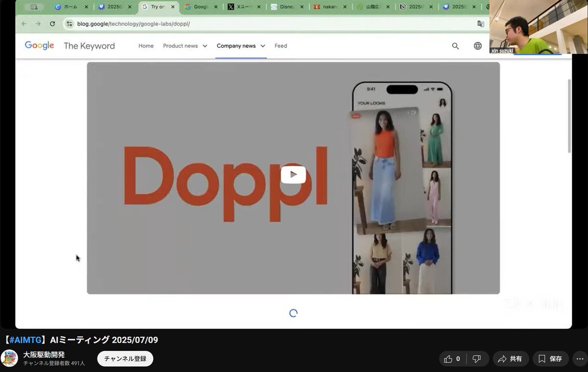Open The Keyword blog home link
588x372 pixels.
click(x=89, y=46)
